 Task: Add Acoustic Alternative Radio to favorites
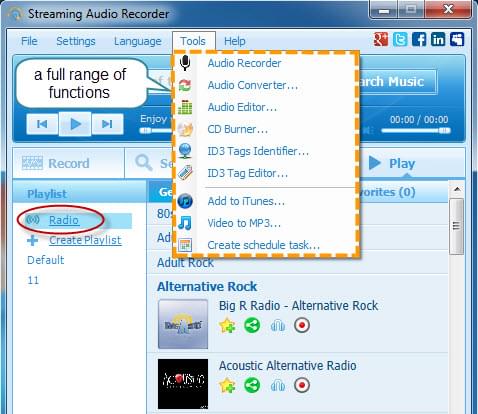tap(227, 386)
